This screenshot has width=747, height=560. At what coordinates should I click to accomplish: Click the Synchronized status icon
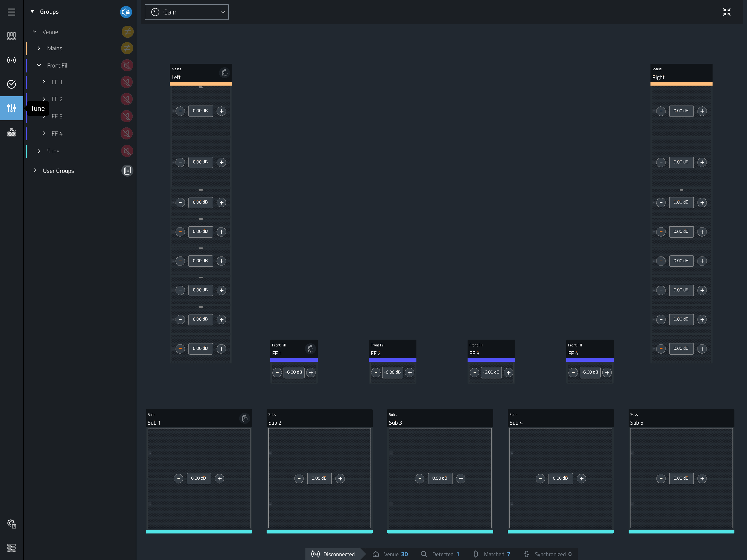click(x=526, y=554)
